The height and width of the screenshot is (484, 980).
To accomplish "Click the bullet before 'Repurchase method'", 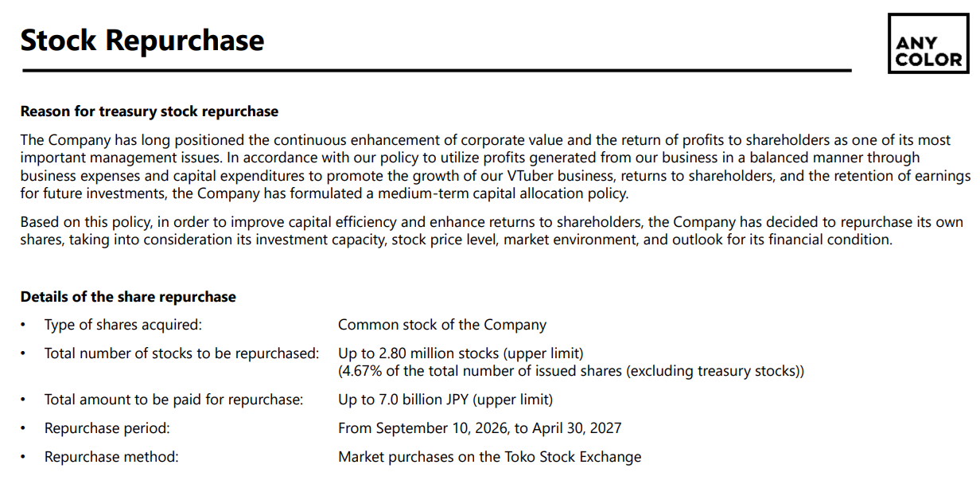I will [24, 457].
